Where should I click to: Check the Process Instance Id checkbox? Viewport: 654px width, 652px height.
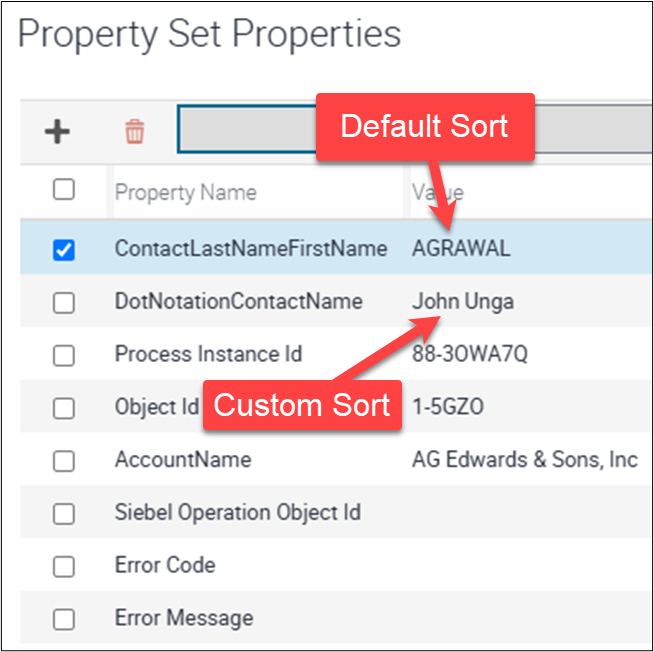point(63,355)
